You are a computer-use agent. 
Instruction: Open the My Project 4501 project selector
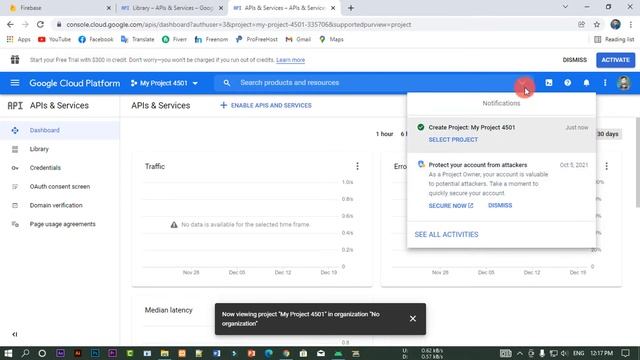pyautogui.click(x=164, y=83)
